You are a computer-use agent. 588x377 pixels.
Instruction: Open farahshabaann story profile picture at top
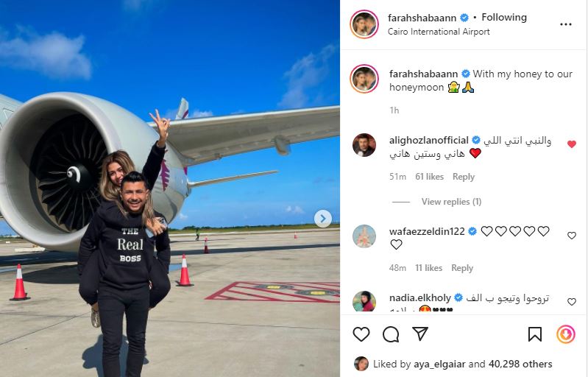[364, 24]
